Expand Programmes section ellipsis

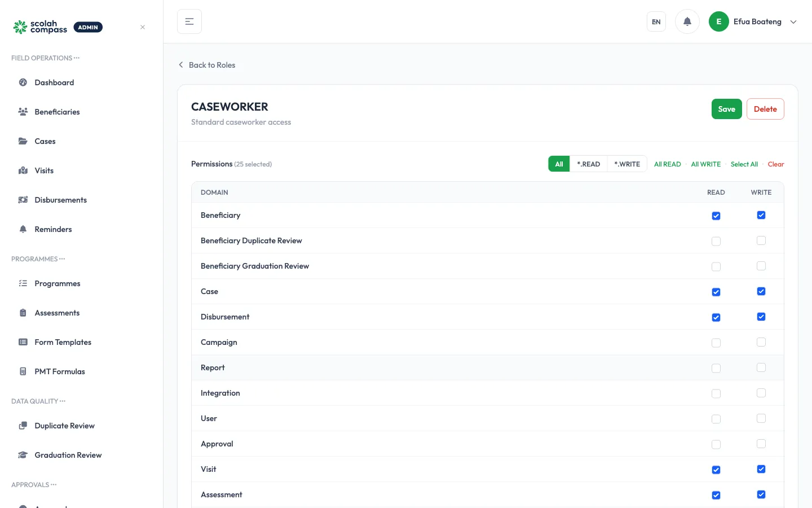click(x=62, y=259)
